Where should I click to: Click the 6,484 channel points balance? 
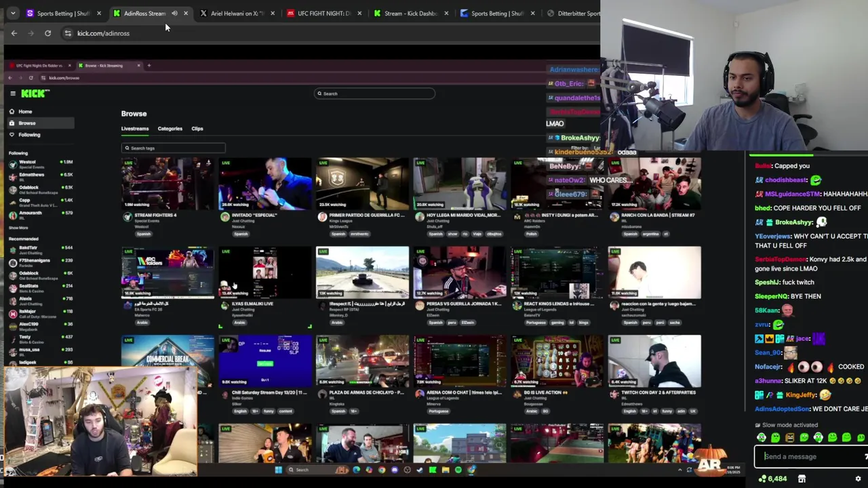tap(772, 479)
